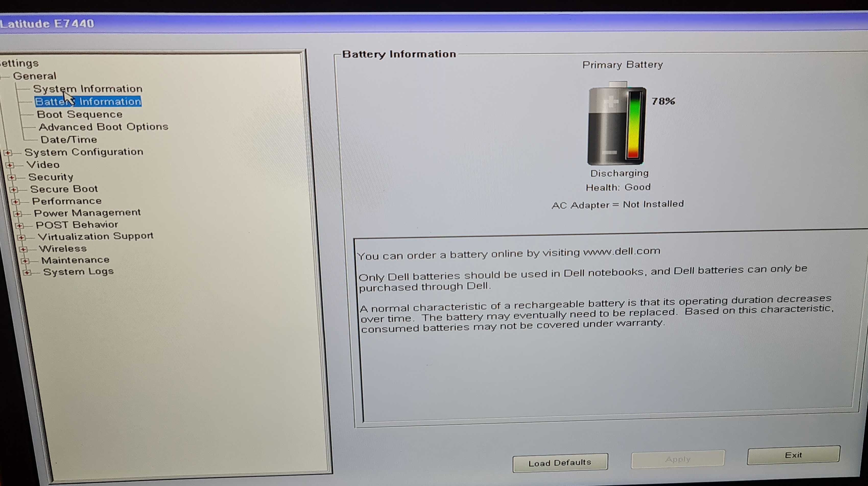Select the Performance category label
Screen dimensions: 868x486
(x=67, y=201)
